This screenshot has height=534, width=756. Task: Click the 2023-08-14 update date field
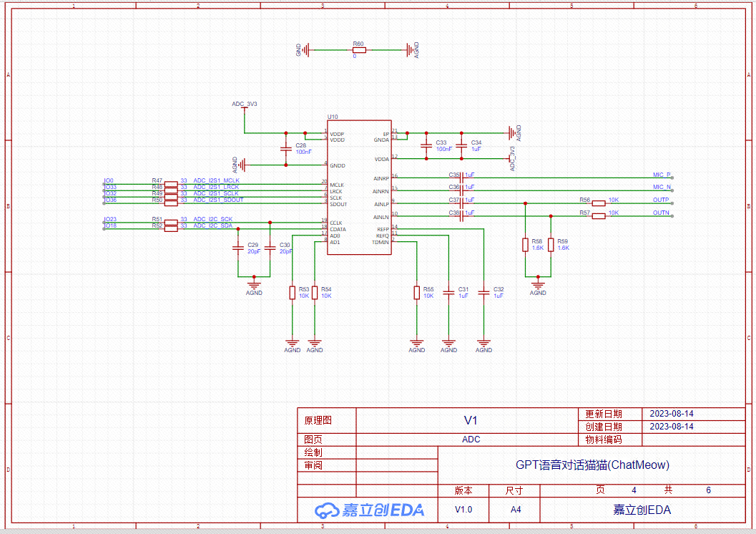[x=671, y=414]
